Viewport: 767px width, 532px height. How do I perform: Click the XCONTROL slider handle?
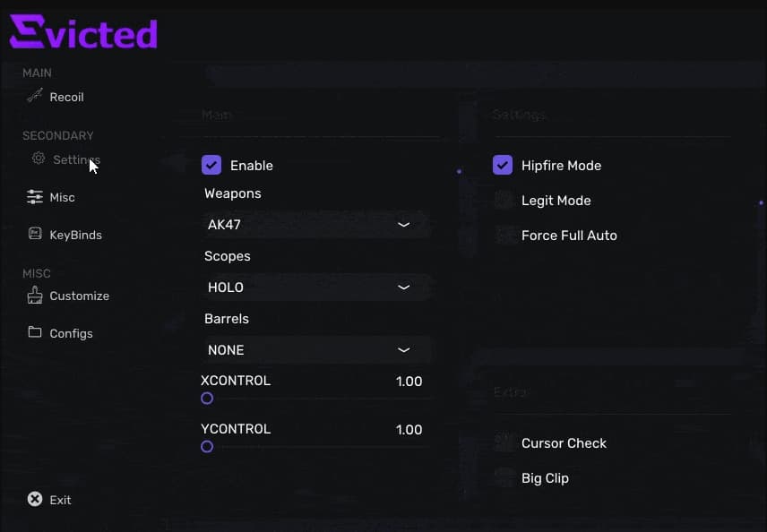[207, 398]
